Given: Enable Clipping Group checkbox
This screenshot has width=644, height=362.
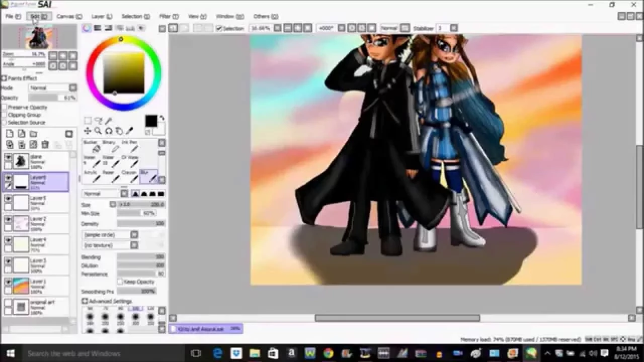Looking at the screenshot, I should pyautogui.click(x=5, y=115).
